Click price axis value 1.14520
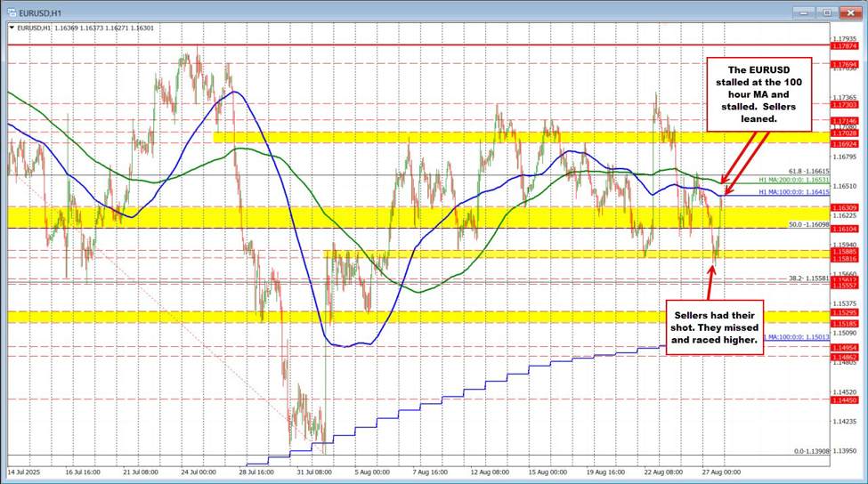This screenshot has height=484, width=868. [x=845, y=391]
